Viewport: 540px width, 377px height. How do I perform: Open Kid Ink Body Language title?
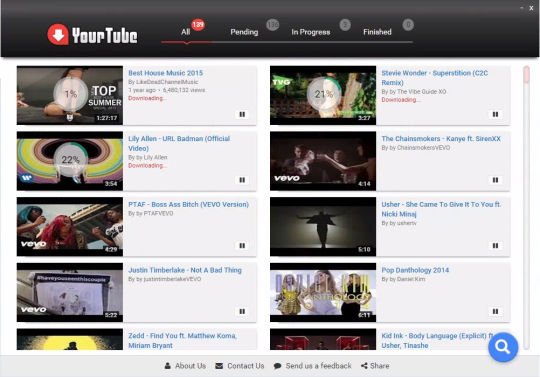(437, 341)
